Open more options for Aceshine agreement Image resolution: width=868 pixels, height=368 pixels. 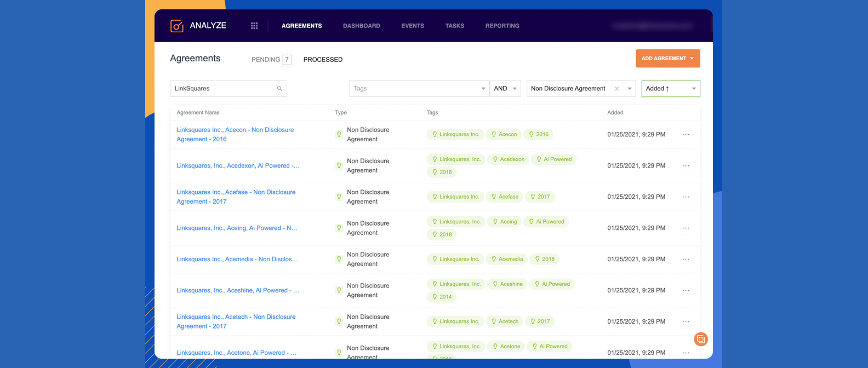tap(686, 291)
